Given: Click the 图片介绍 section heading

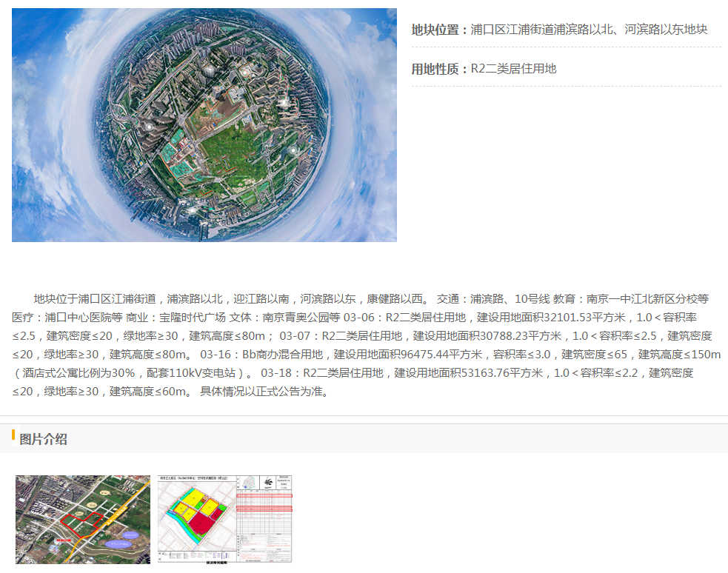Looking at the screenshot, I should click(x=43, y=439).
